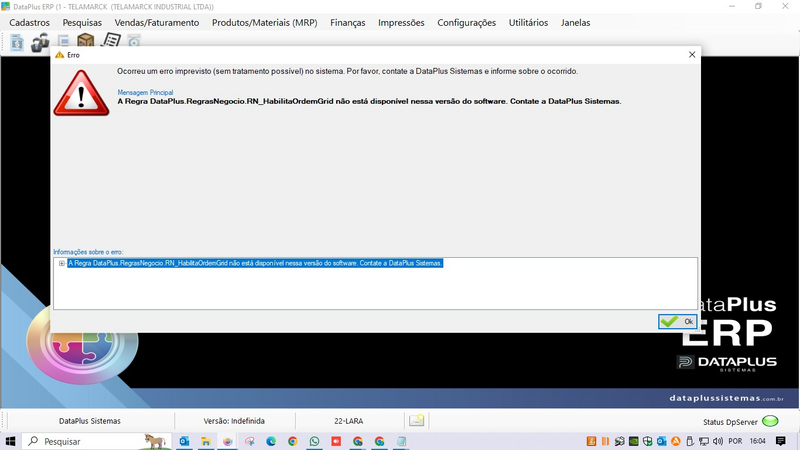This screenshot has height=450, width=800.
Task: Open the Pesquisas menu
Action: click(x=82, y=22)
